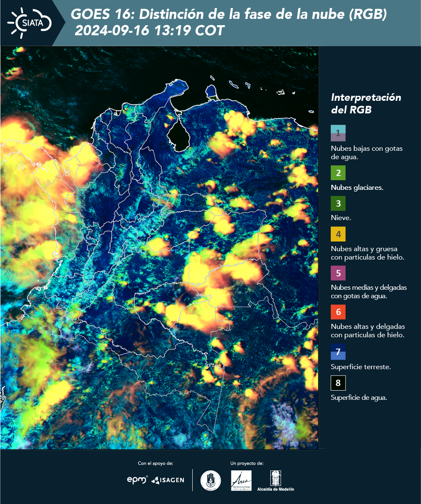Click the Área Metropolitana logo
The image size is (421, 504).
(x=241, y=480)
